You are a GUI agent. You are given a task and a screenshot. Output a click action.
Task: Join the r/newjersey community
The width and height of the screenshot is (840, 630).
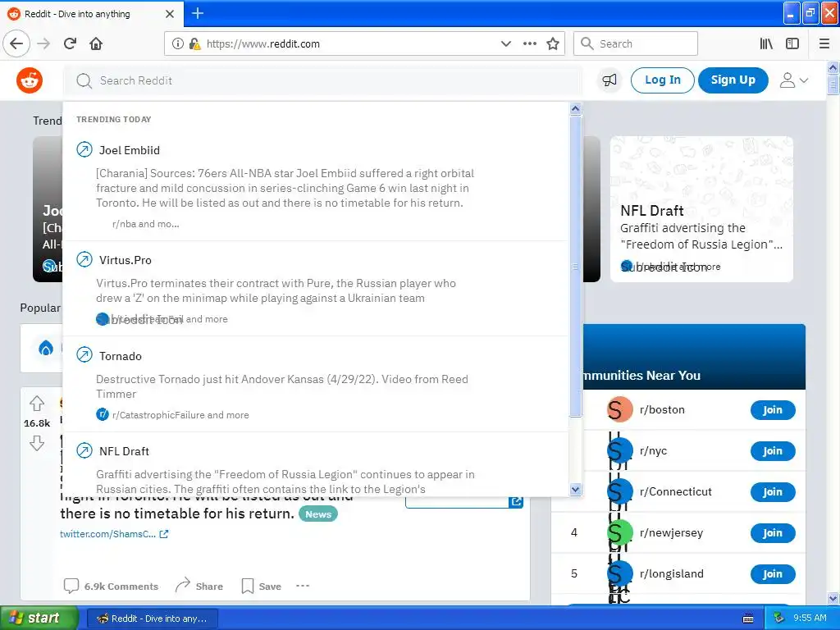click(773, 533)
